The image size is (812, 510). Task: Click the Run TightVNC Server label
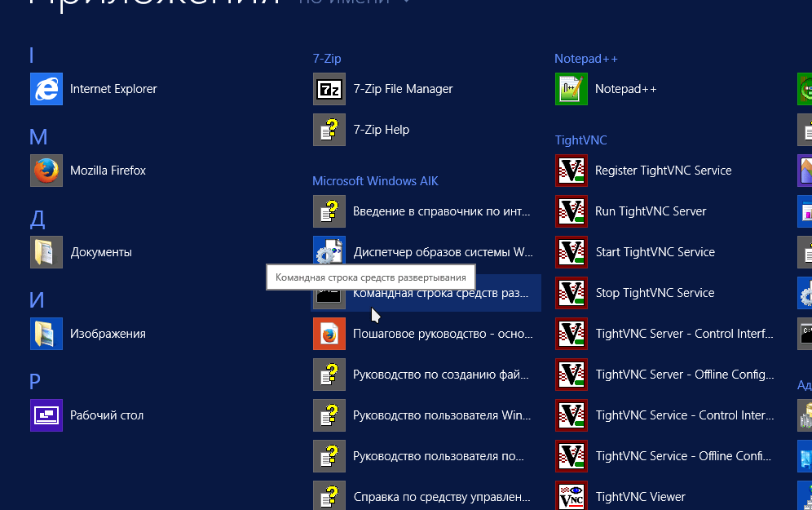point(651,211)
